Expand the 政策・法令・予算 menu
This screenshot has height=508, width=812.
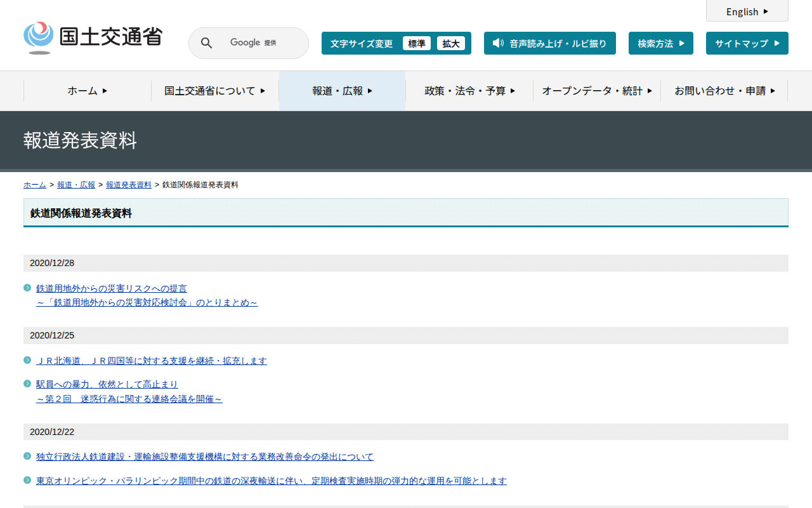point(469,91)
